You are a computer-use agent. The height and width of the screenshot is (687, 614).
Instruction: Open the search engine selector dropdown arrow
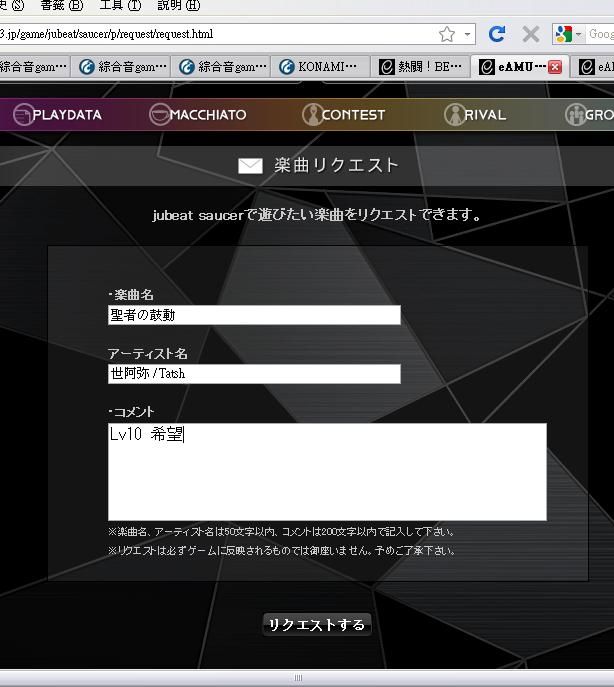click(579, 34)
